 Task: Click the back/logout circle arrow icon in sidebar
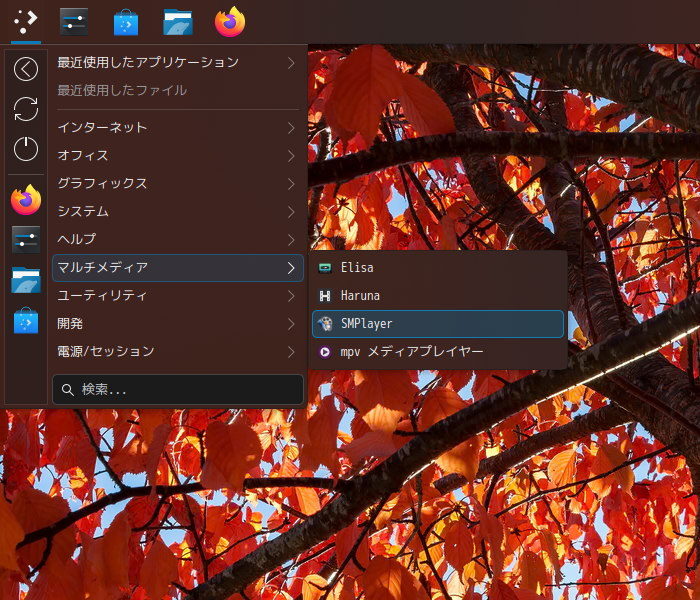point(26,69)
